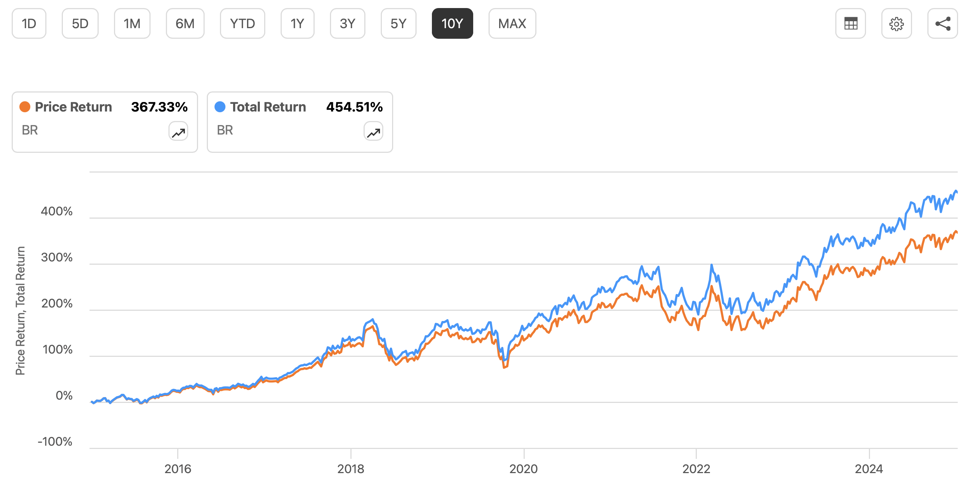980x487 pixels.
Task: Select the table icon near the share button
Action: coord(851,24)
